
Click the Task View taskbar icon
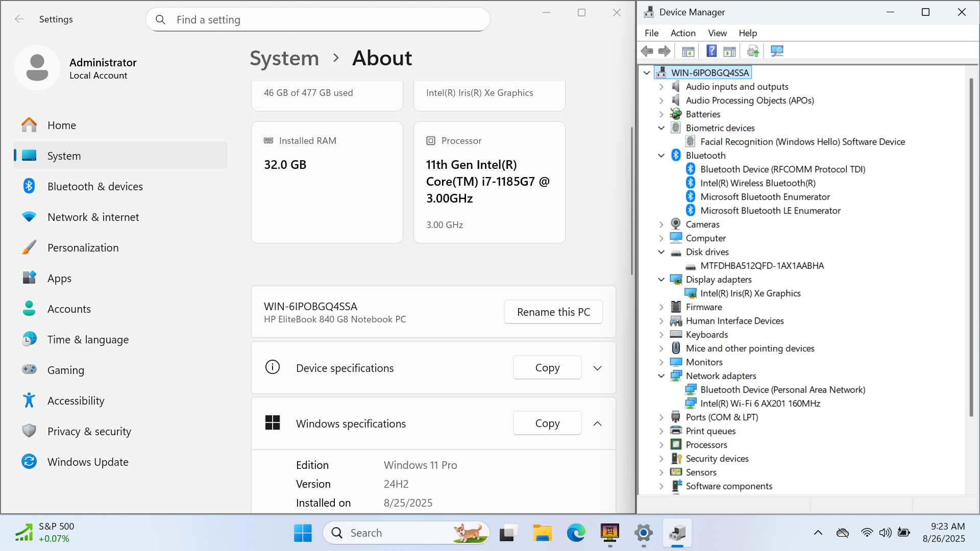coord(508,533)
